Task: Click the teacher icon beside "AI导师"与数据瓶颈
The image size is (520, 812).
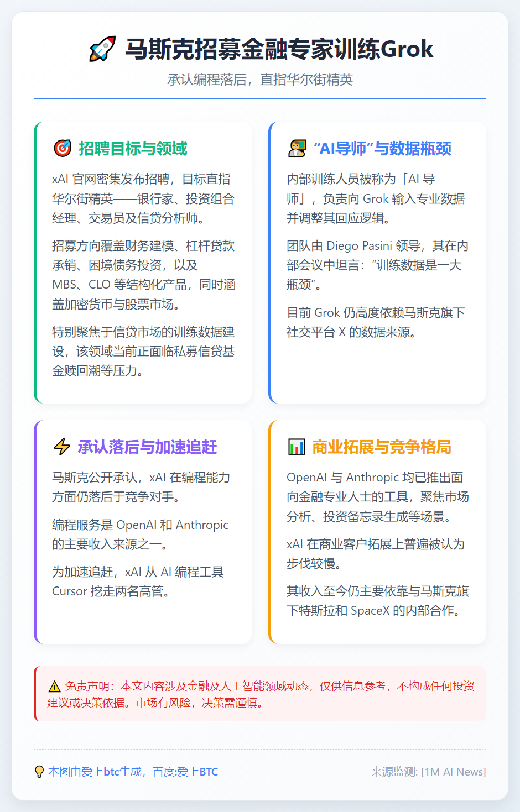Action: [297, 148]
